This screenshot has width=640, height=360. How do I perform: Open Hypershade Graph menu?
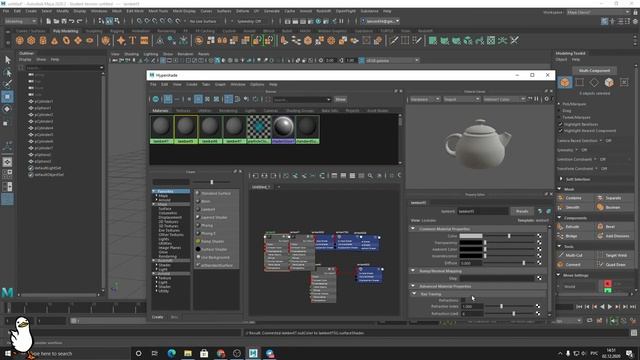pos(220,84)
